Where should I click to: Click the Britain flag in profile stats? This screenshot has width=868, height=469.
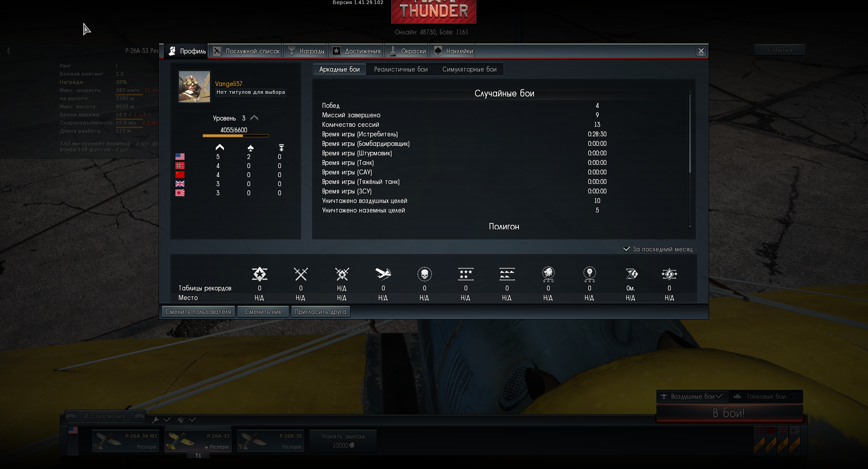[180, 184]
